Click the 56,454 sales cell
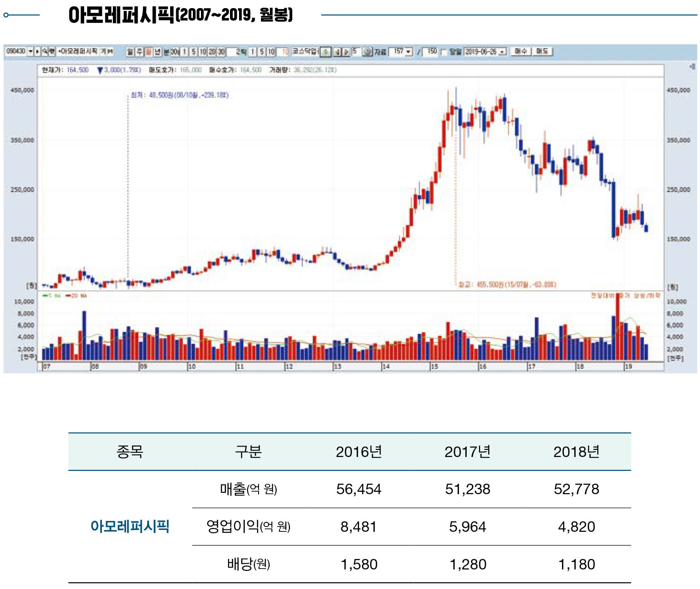This screenshot has width=700, height=589. click(359, 489)
